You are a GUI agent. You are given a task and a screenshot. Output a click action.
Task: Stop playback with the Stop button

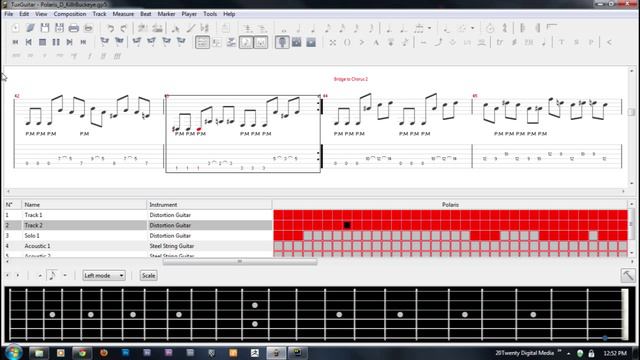click(42, 42)
